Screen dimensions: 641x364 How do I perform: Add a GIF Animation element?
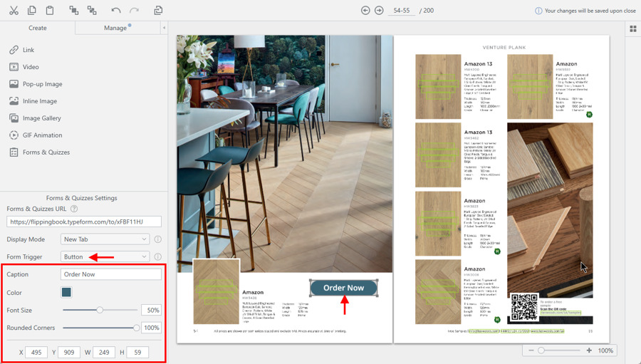coord(36,135)
